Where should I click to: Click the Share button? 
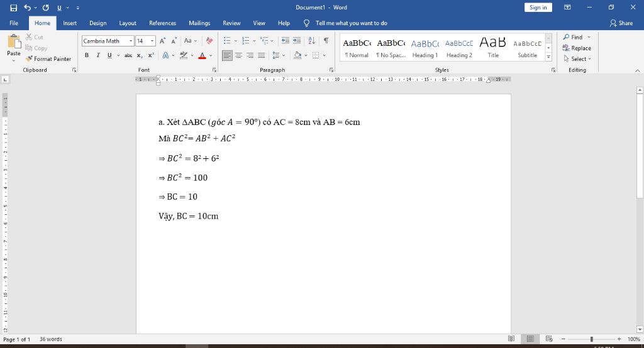pyautogui.click(x=621, y=23)
